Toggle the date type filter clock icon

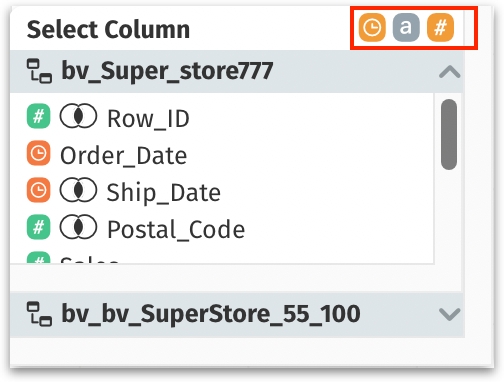point(372,27)
